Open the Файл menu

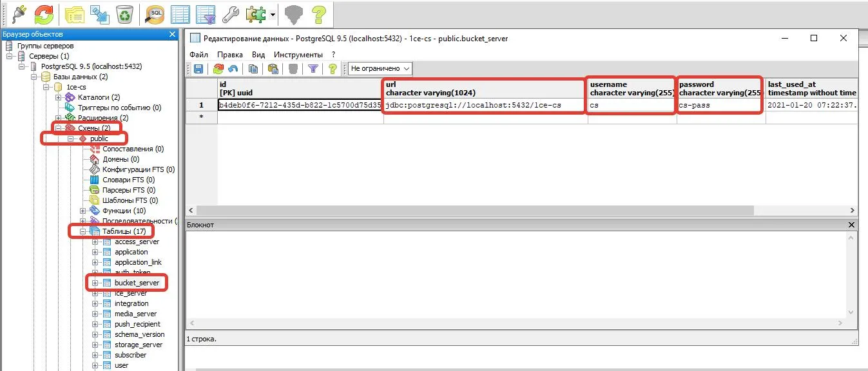tap(199, 55)
